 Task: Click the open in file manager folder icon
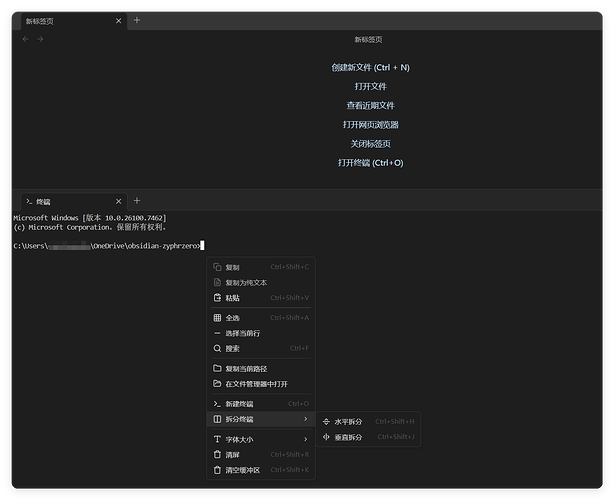point(217,384)
